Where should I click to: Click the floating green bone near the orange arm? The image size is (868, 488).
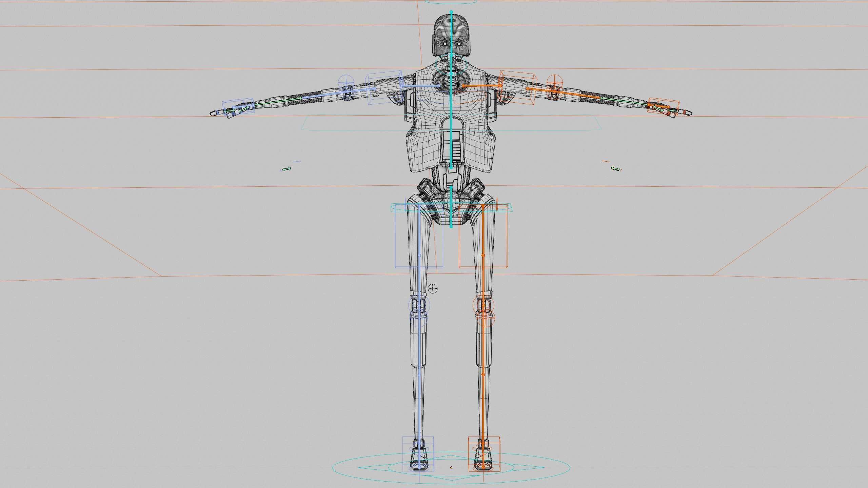click(615, 168)
